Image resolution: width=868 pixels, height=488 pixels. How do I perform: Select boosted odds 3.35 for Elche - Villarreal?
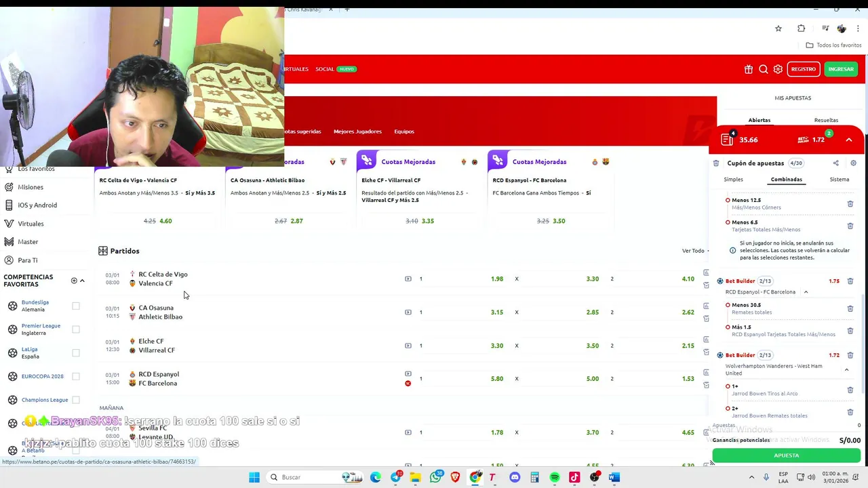tap(427, 221)
